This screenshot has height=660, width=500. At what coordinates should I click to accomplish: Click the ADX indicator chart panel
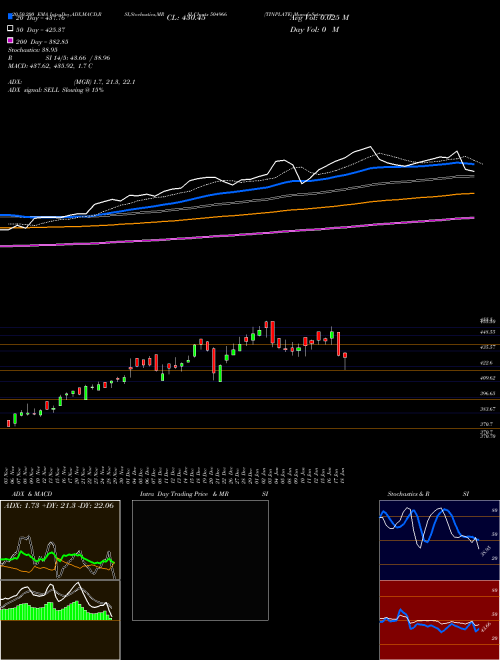60,540
